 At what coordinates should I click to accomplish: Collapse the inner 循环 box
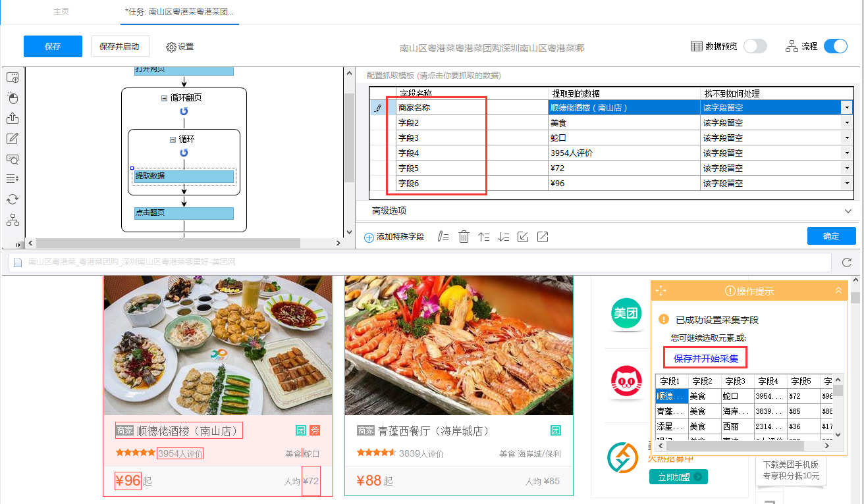[x=173, y=139]
